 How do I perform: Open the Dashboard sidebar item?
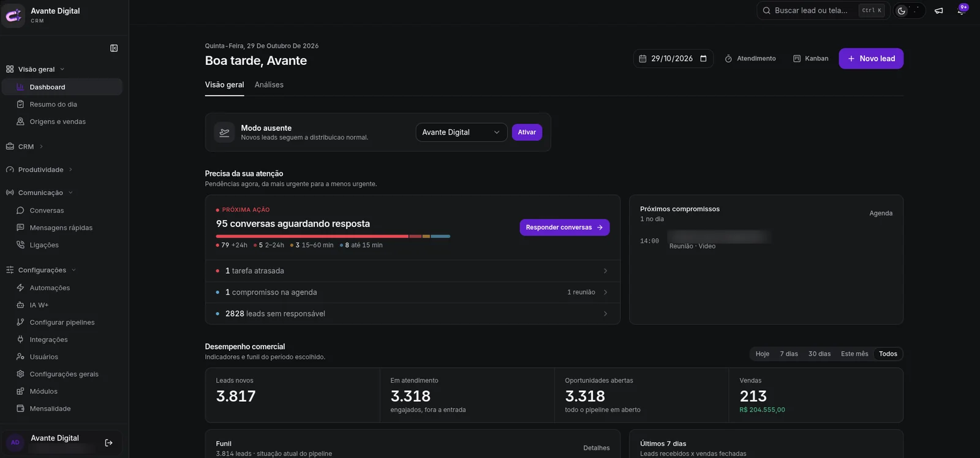point(62,87)
